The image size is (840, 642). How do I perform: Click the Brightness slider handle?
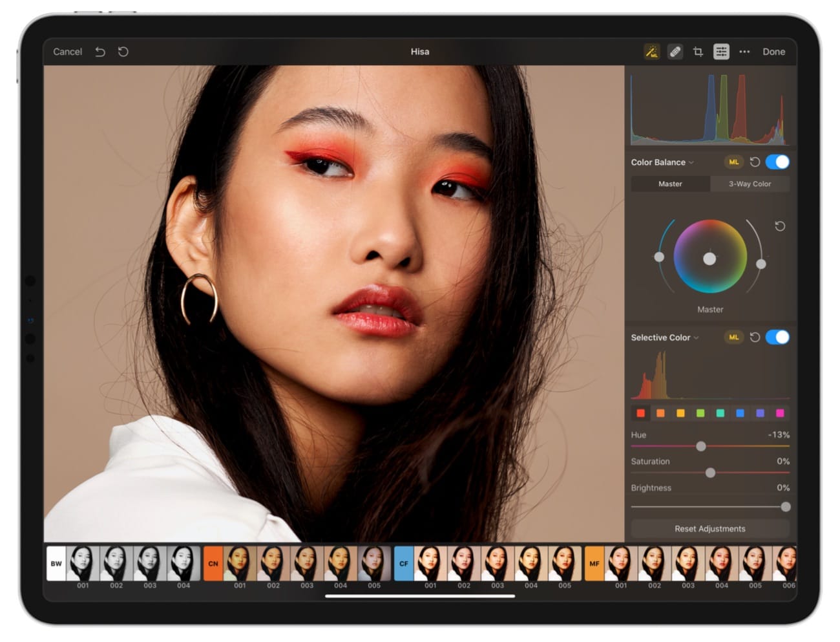coord(785,507)
